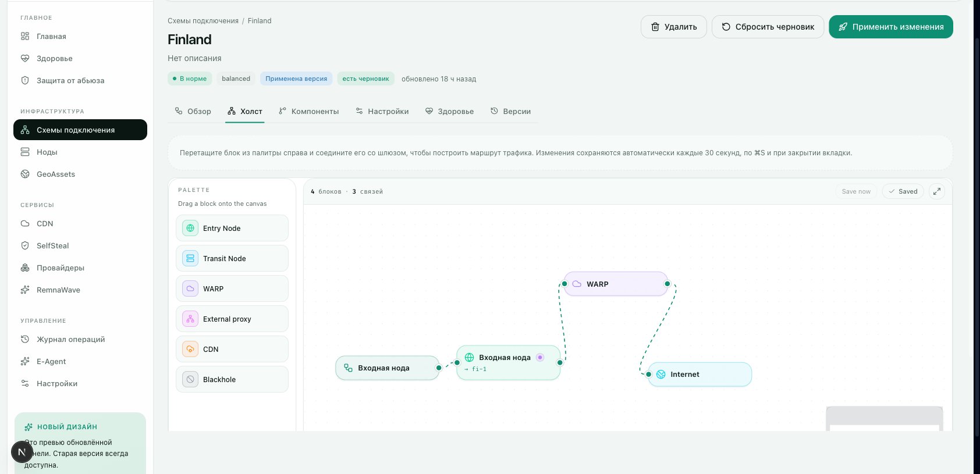Click the В норме status badge
The width and height of the screenshot is (980, 474).
pos(190,79)
